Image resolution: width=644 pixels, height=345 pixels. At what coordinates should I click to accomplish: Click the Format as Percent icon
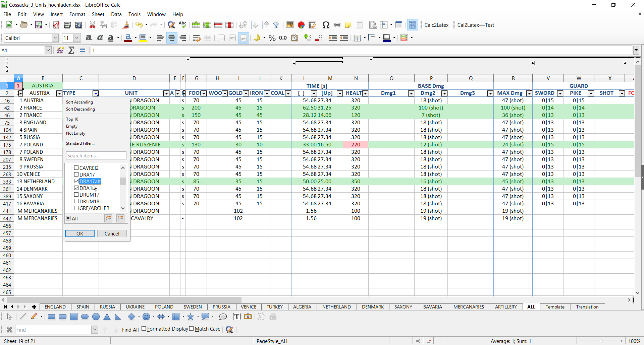click(272, 38)
